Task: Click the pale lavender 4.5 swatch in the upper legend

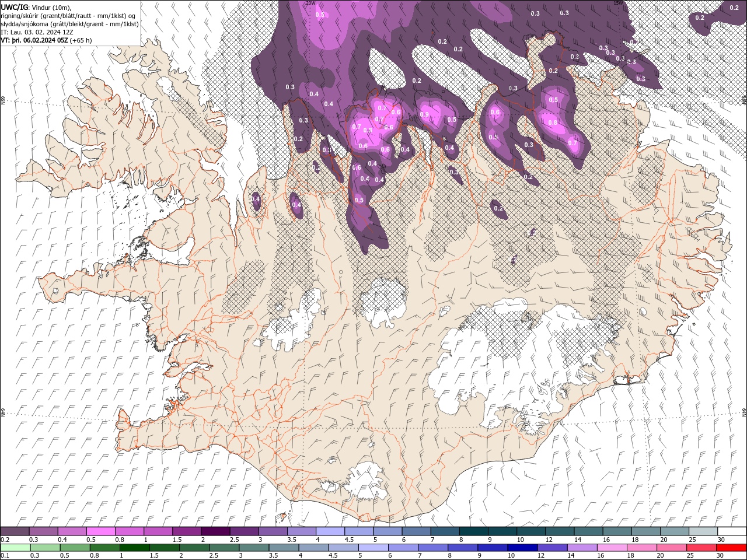Action: 358,531
